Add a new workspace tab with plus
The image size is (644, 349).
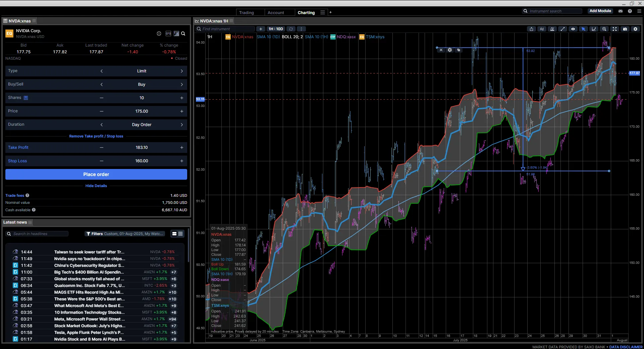pyautogui.click(x=330, y=12)
